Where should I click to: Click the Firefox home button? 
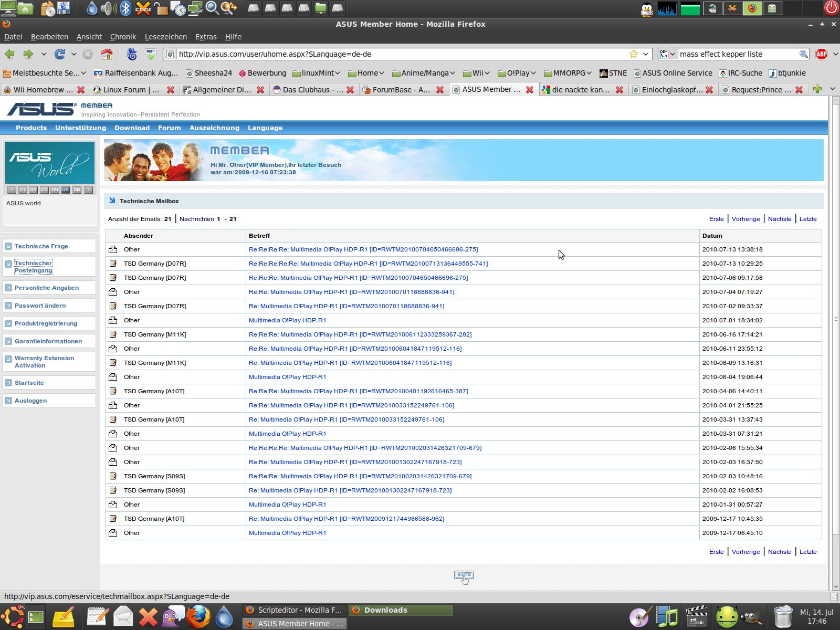click(107, 54)
